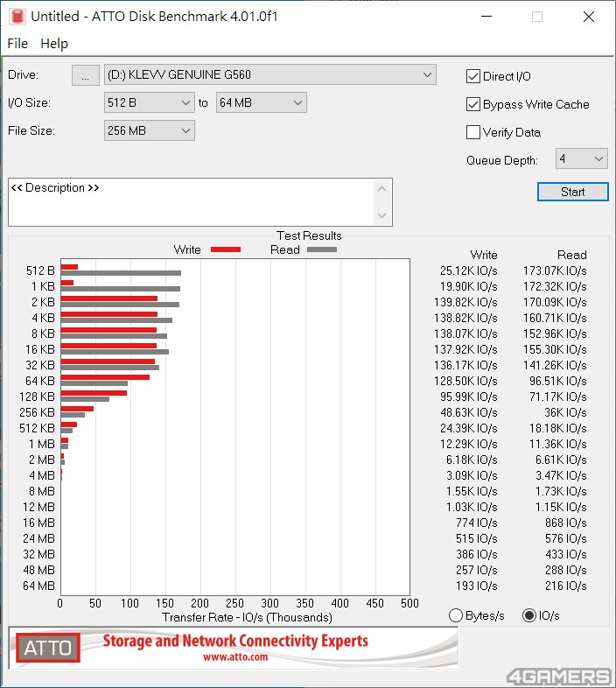The height and width of the screenshot is (688, 616).
Task: Click the 173.07K IO/s read value
Action: [555, 270]
